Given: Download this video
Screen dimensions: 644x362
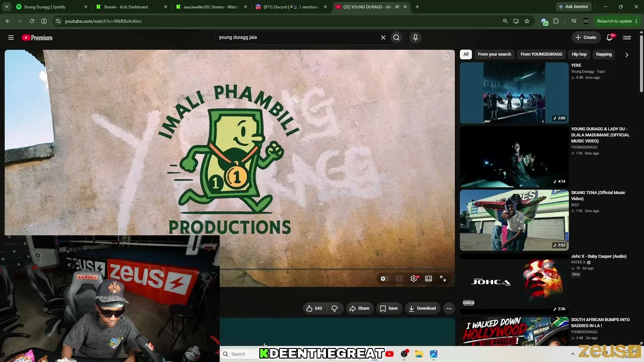Looking at the screenshot, I should pyautogui.click(x=422, y=308).
